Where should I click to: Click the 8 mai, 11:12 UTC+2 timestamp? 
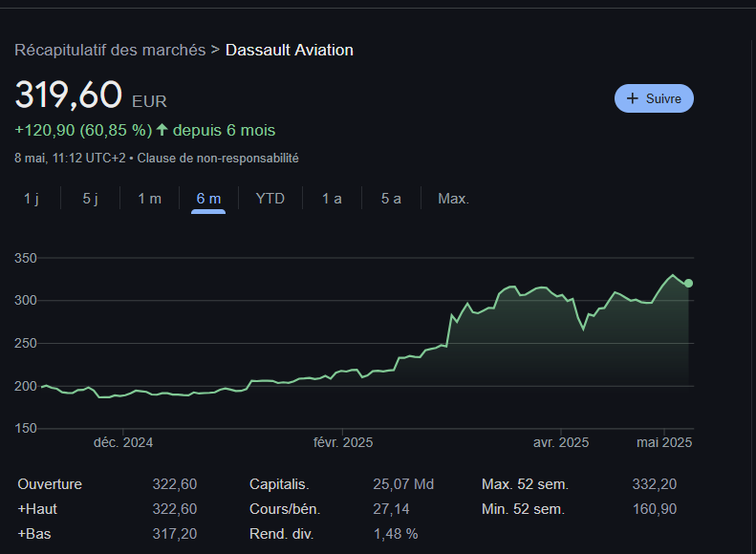pyautogui.click(x=70, y=158)
